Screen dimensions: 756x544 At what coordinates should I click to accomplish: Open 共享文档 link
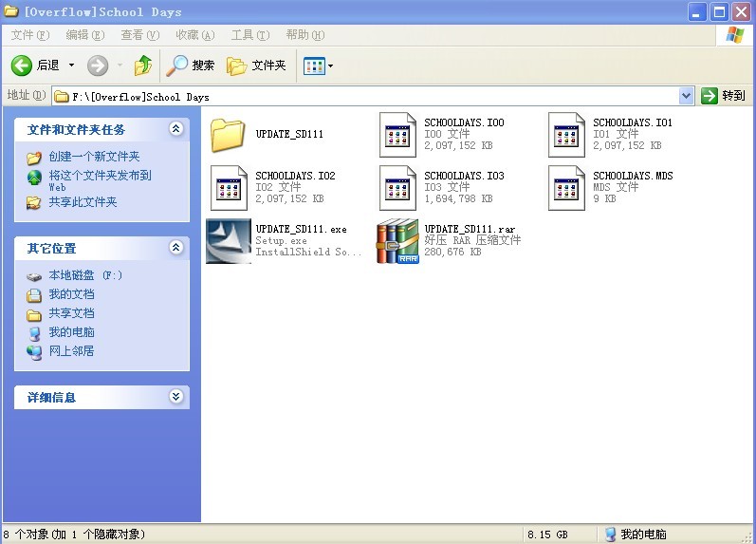71,312
